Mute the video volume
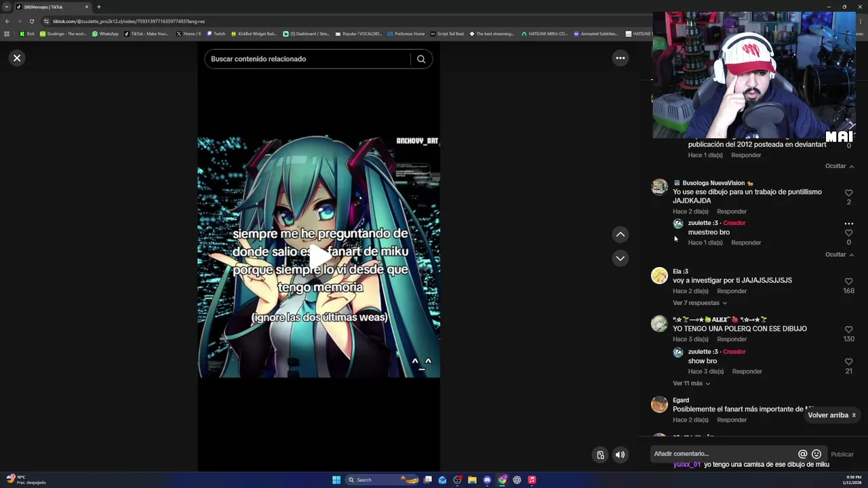868x488 pixels. click(620, 455)
